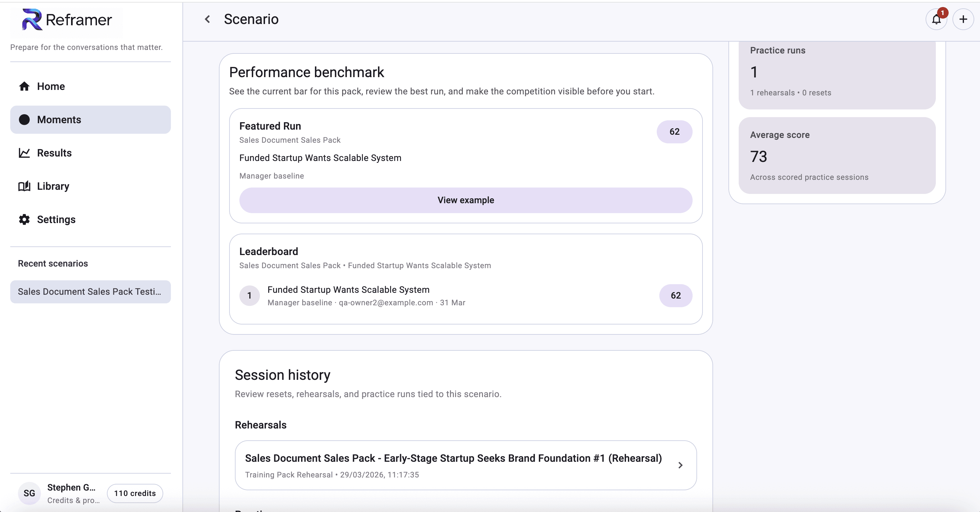This screenshot has height=512, width=980.
Task: Go back using the left chevron
Action: (x=207, y=20)
